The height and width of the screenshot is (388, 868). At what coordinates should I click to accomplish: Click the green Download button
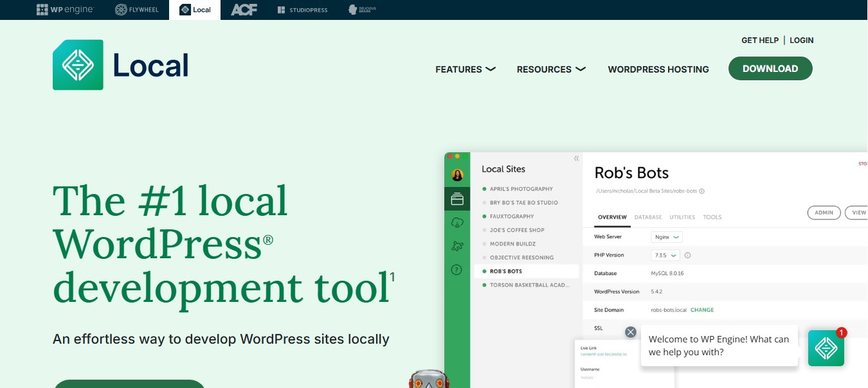click(x=770, y=69)
